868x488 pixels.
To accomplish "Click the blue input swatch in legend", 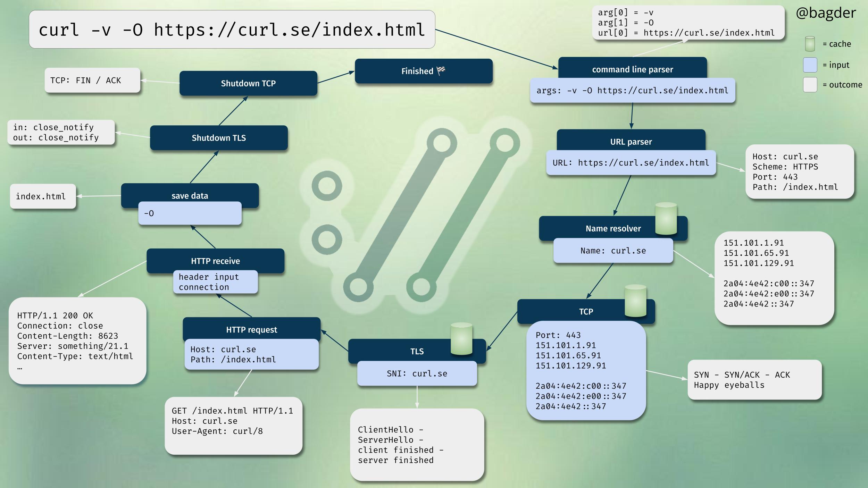I will click(x=810, y=65).
